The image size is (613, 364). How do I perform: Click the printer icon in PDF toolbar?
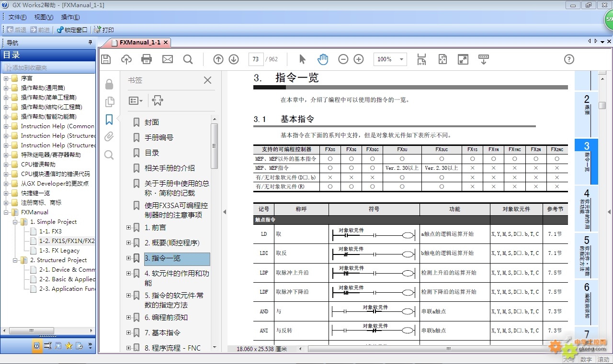coord(147,59)
